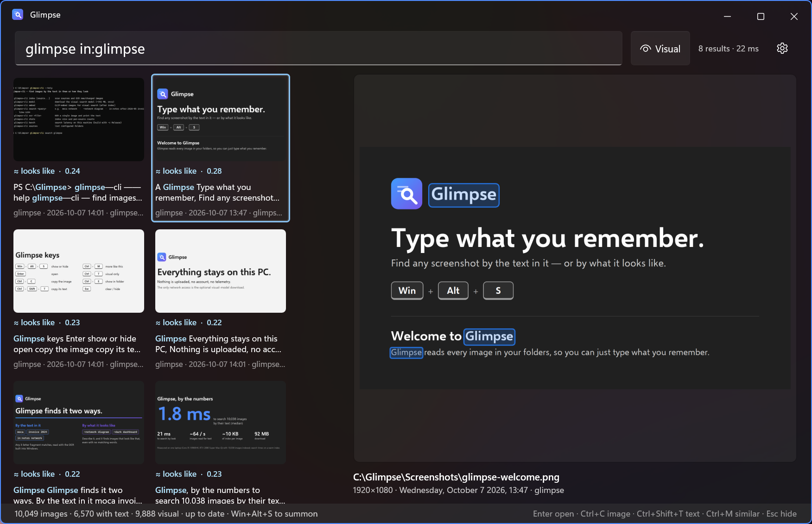Select the '1.8 ms' by the numbers thumbnail

(221, 423)
